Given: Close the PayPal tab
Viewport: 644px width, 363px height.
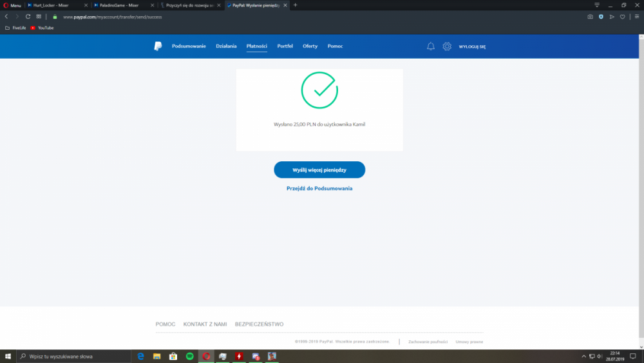Looking at the screenshot, I should (285, 5).
